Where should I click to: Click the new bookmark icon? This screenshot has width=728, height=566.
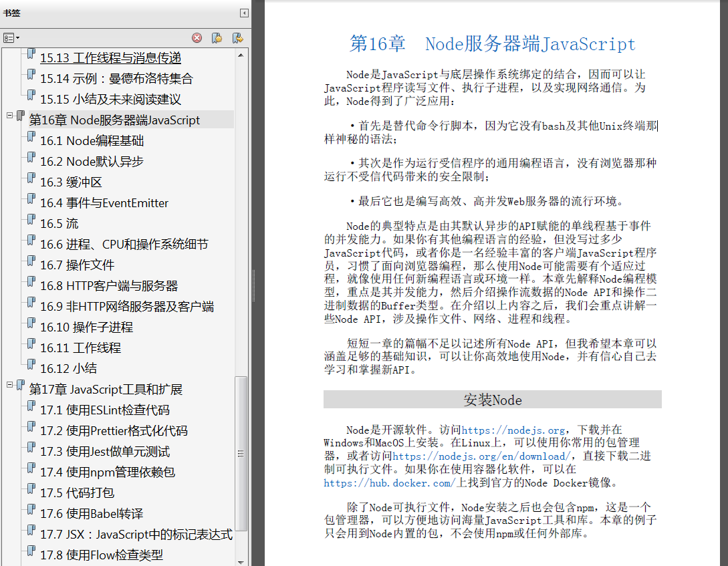pos(217,38)
